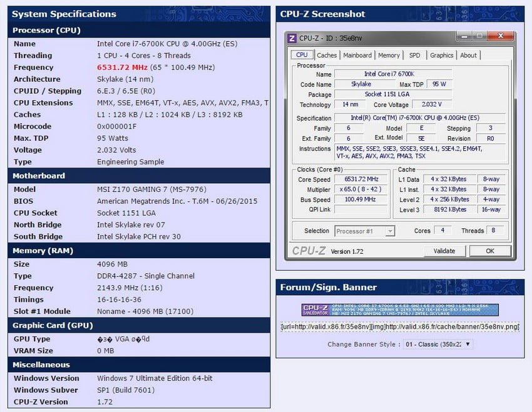Screen dimensions: 532x412
Task: Click the purple CPU-Z title bar icon
Action: pyautogui.click(x=292, y=38)
